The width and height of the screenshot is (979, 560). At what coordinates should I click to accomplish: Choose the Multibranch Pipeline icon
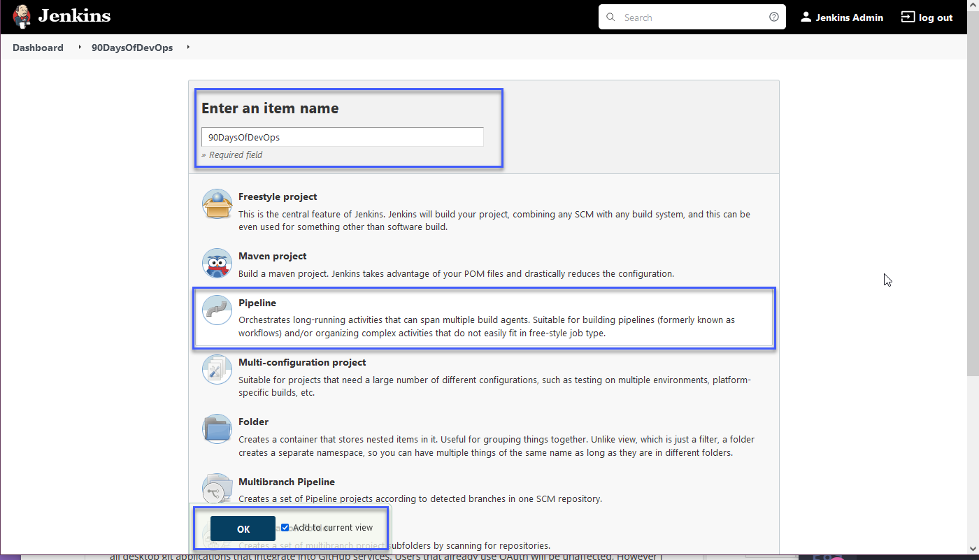[217, 489]
